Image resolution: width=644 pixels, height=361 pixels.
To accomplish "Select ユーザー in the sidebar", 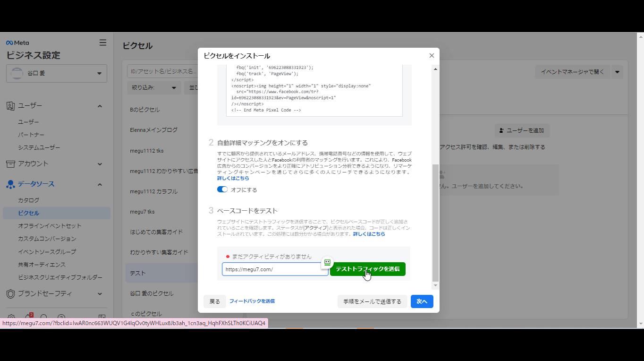I will pos(28,122).
